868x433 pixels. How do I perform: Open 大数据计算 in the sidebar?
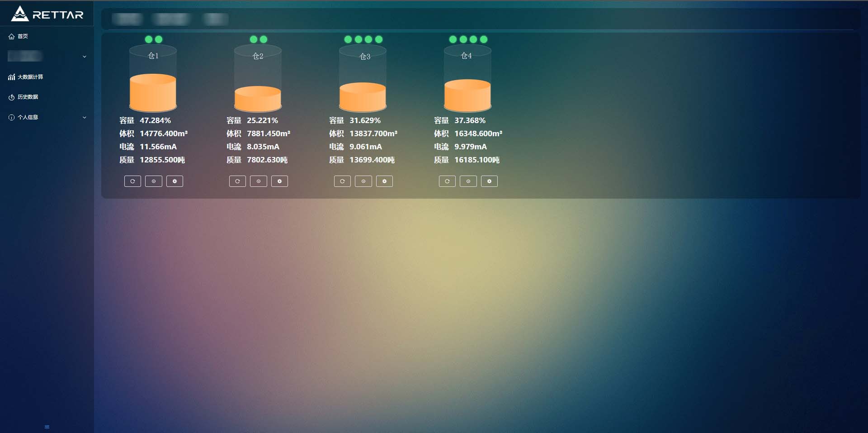click(30, 77)
